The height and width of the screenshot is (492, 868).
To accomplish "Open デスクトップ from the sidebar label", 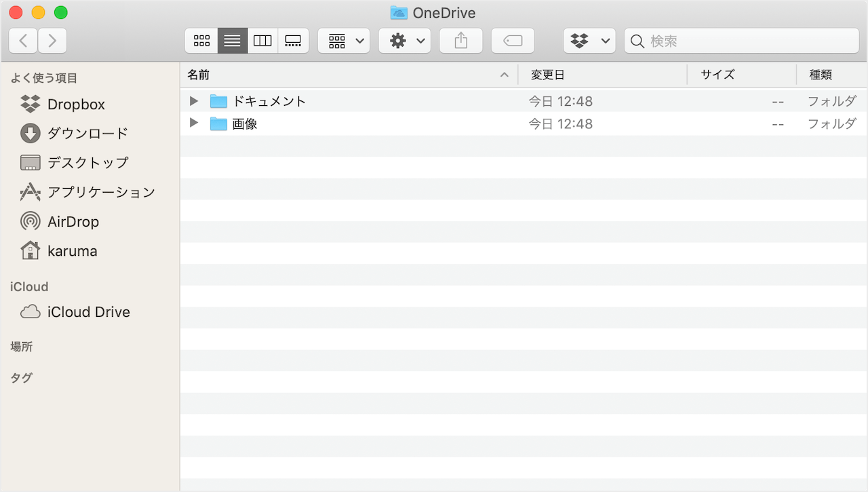I will pyautogui.click(x=87, y=163).
